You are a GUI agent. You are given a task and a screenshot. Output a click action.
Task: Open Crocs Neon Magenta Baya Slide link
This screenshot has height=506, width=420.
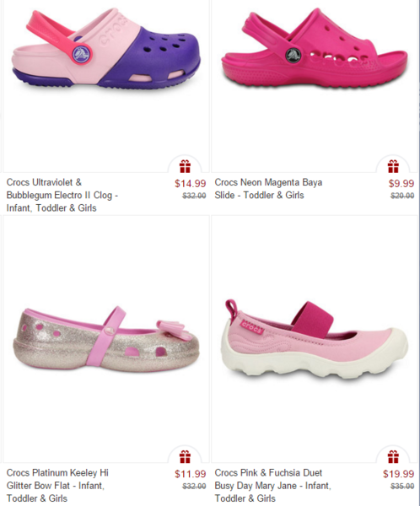click(x=268, y=189)
